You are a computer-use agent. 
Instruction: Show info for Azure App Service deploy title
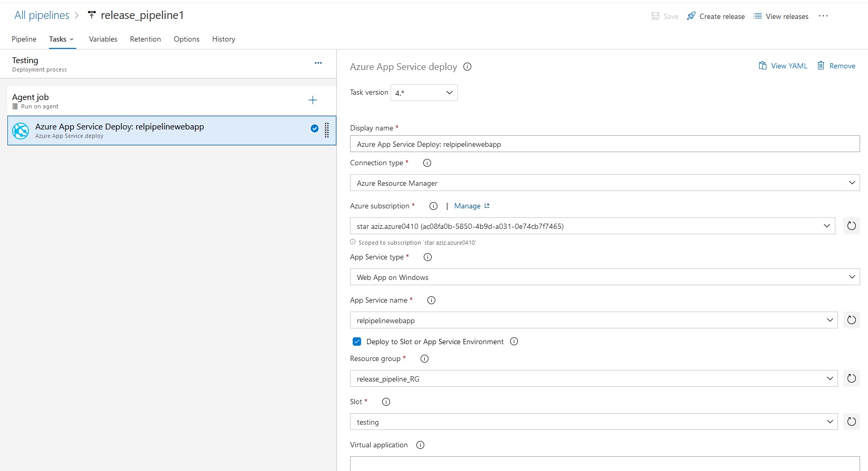click(x=467, y=67)
